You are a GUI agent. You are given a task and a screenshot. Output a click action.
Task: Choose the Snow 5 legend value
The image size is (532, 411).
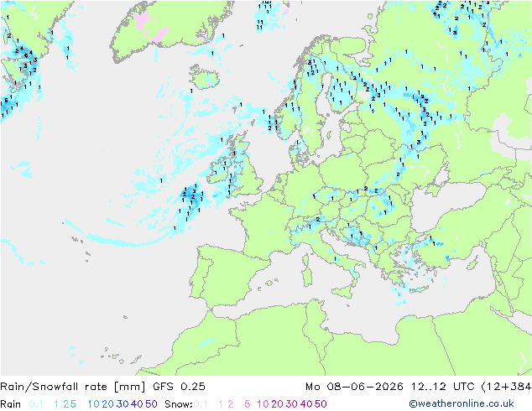pos(248,404)
